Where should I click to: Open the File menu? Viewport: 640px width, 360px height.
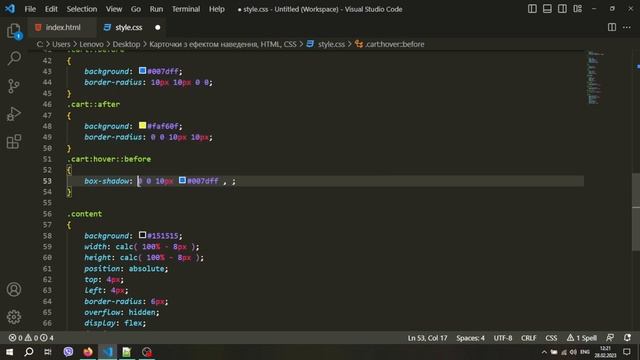[x=30, y=9]
